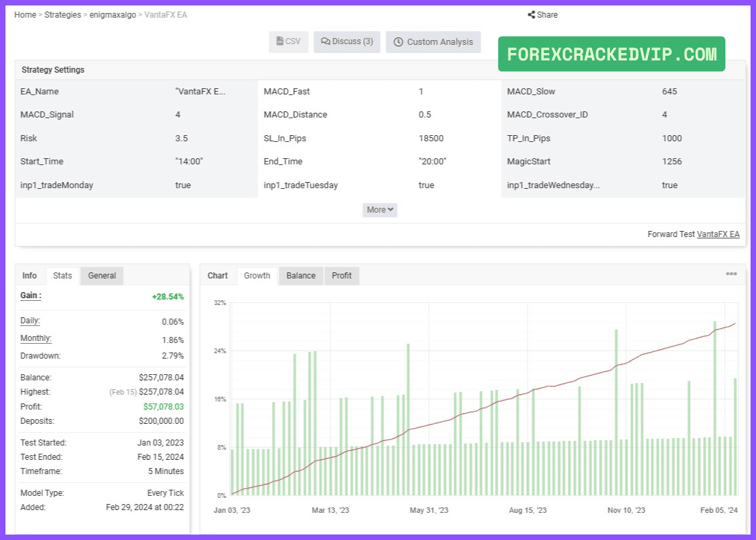The height and width of the screenshot is (540, 756).
Task: Go to Home breadcrumb link
Action: pyautogui.click(x=25, y=15)
